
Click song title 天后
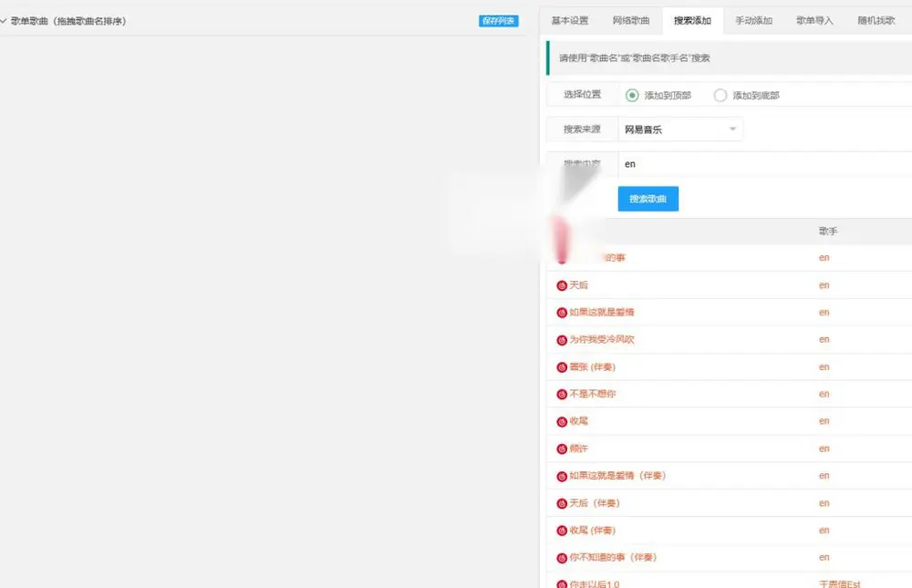pyautogui.click(x=579, y=285)
